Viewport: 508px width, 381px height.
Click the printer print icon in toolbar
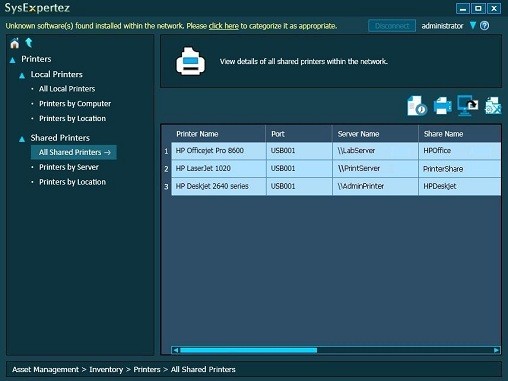tap(442, 106)
